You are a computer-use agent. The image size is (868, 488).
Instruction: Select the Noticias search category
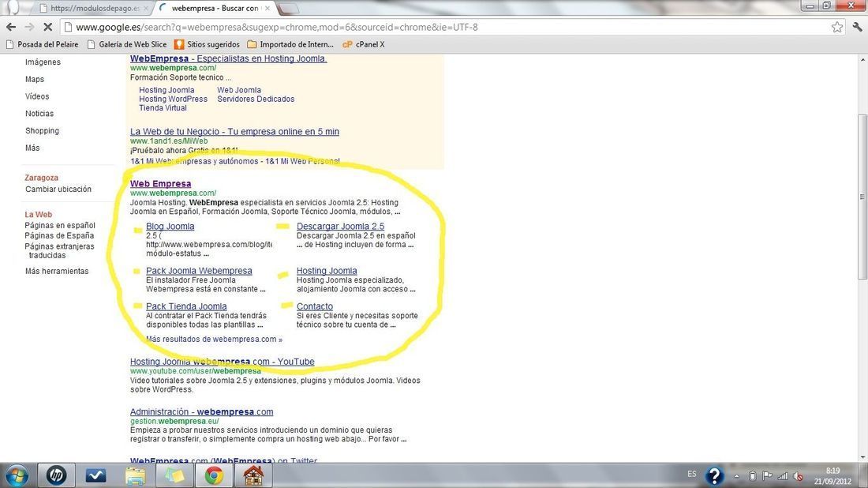point(39,114)
